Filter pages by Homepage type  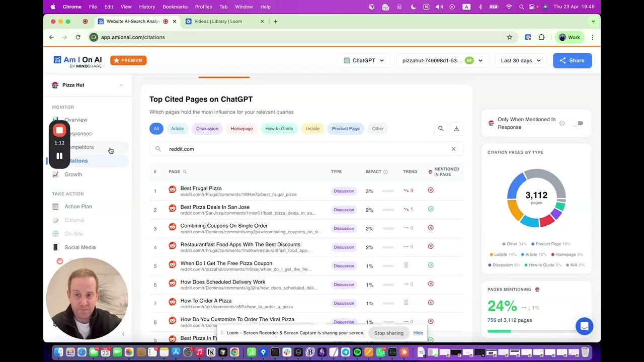click(242, 129)
